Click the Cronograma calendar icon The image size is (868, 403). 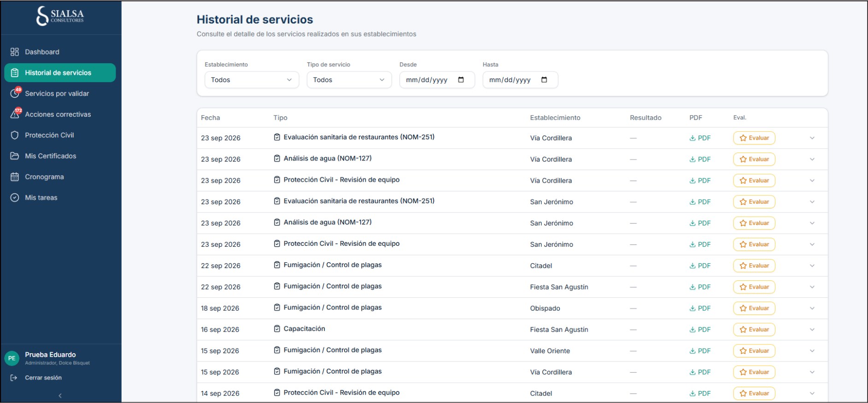pos(15,177)
